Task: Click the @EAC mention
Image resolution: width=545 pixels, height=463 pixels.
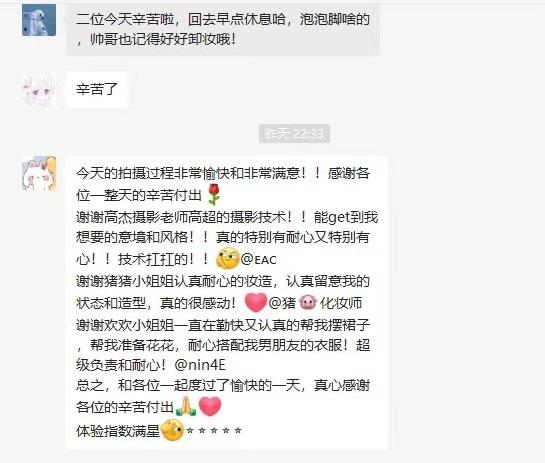Action: tap(258, 259)
